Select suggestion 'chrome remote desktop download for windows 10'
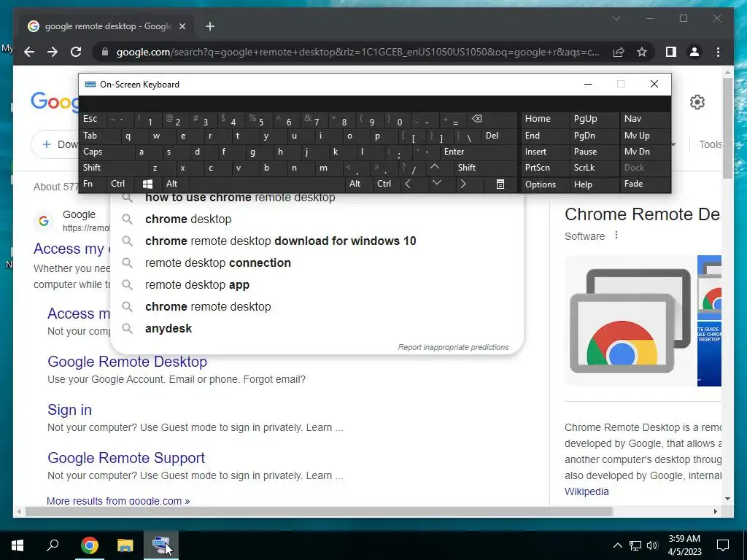Image resolution: width=747 pixels, height=560 pixels. tap(317, 241)
